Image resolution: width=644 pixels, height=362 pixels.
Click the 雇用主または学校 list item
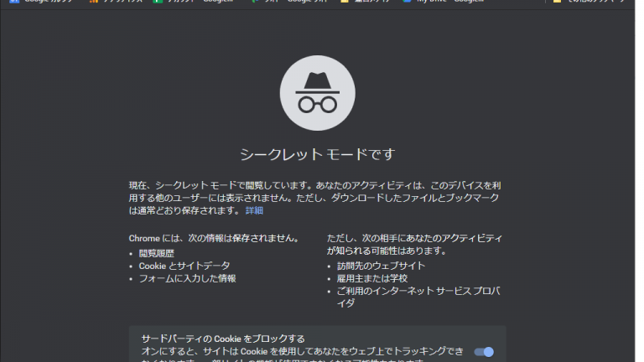[x=372, y=279]
